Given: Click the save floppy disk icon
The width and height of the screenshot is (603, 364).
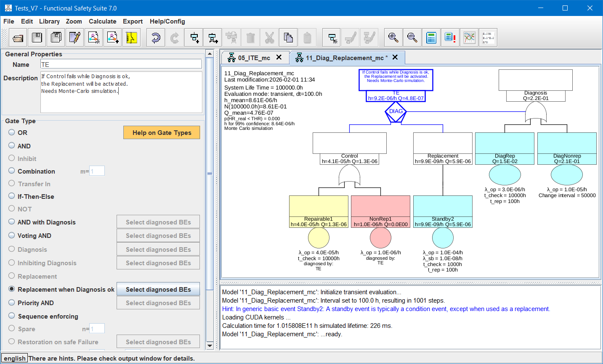Looking at the screenshot, I should [37, 38].
